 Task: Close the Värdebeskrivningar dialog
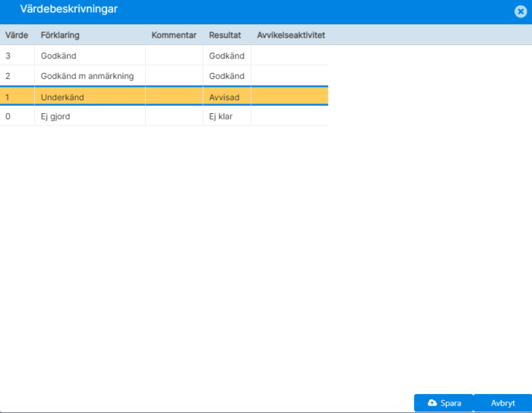pos(520,11)
